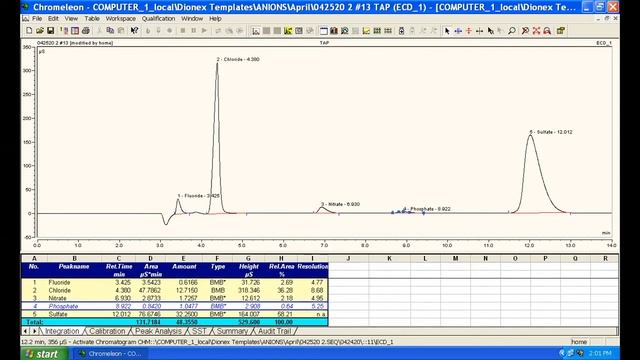This screenshot has height=360, width=640.
Task: Click the Type column header
Action: click(x=218, y=270)
